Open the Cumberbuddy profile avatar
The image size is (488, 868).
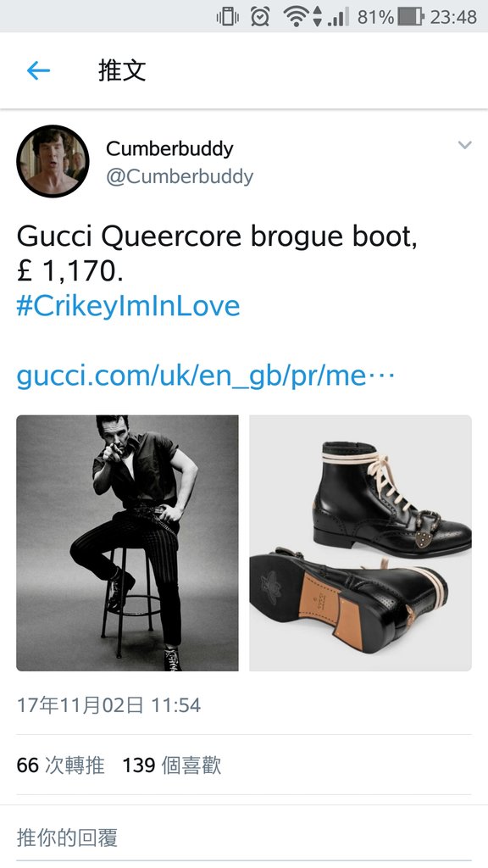pyautogui.click(x=53, y=161)
